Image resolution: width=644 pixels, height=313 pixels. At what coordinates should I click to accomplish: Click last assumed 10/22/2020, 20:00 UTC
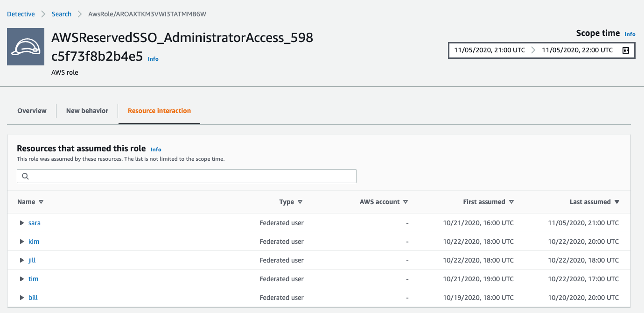(583, 242)
